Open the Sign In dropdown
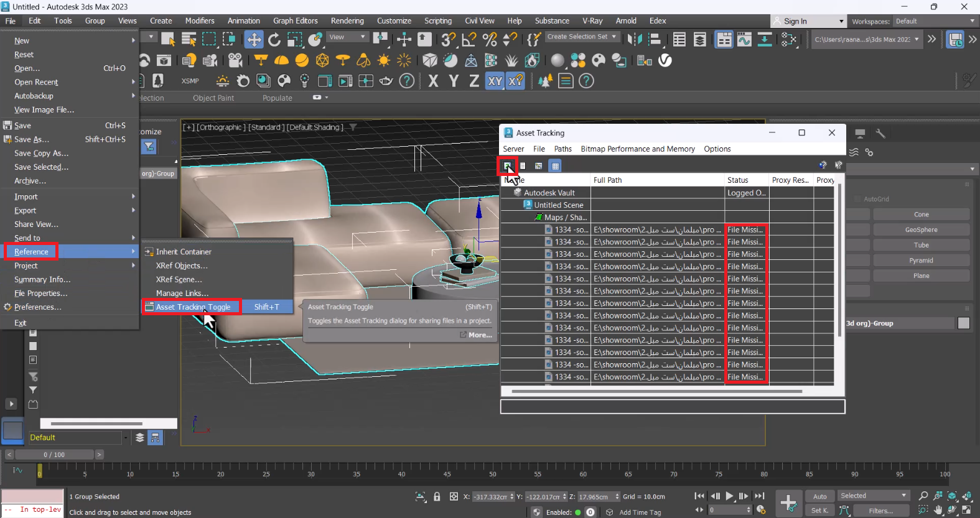Screen dimensions: 980x518 (x=808, y=21)
